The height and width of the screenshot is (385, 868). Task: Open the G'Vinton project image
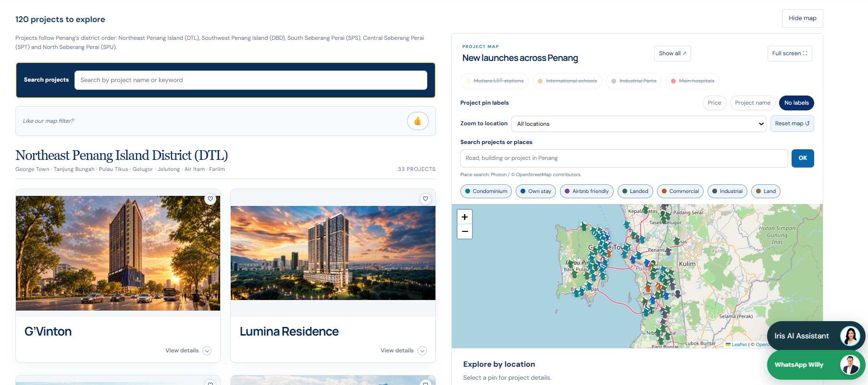point(118,253)
